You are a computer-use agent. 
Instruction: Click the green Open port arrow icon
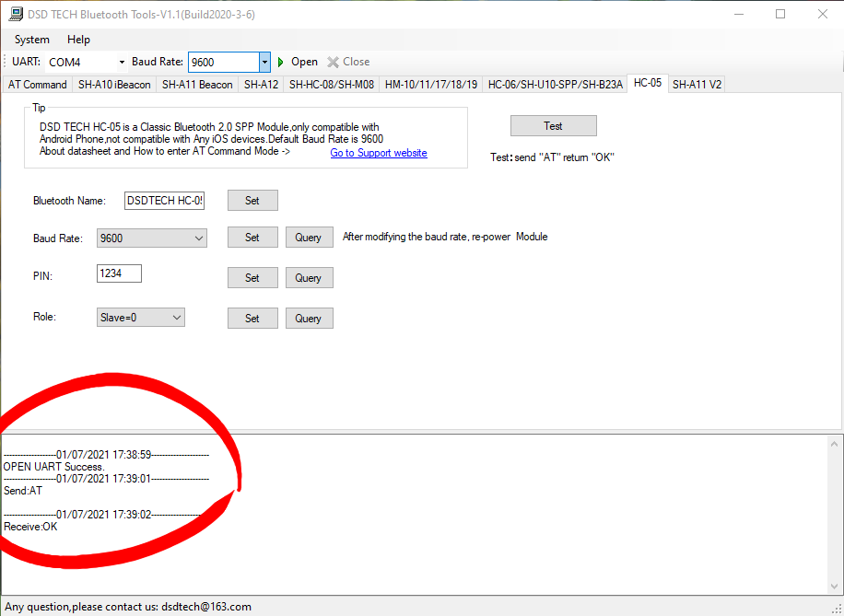[280, 63]
